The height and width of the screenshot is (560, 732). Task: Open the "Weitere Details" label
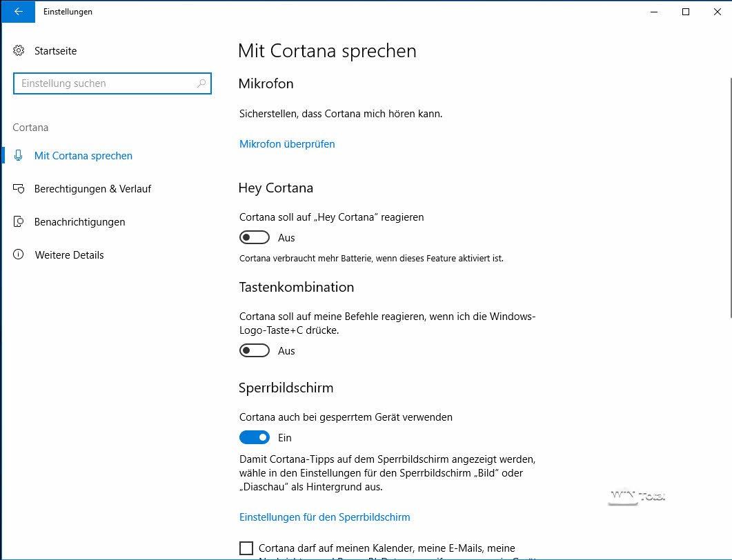tap(69, 255)
